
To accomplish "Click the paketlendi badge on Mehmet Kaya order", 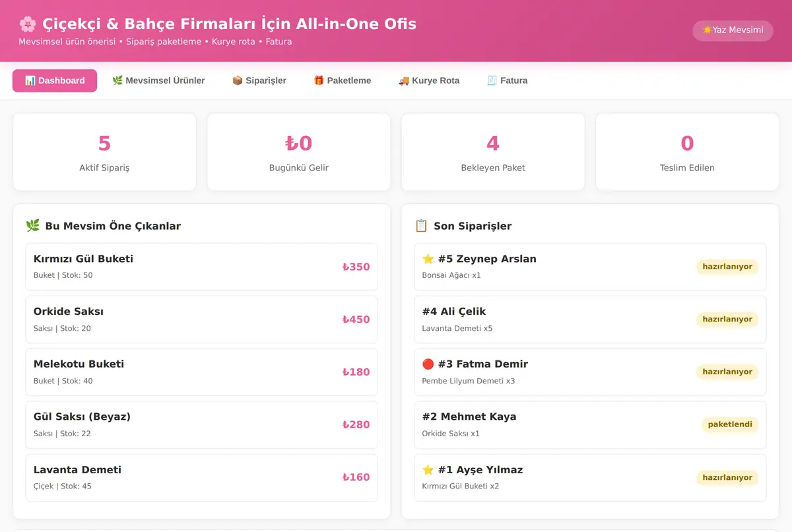I will [x=730, y=425].
